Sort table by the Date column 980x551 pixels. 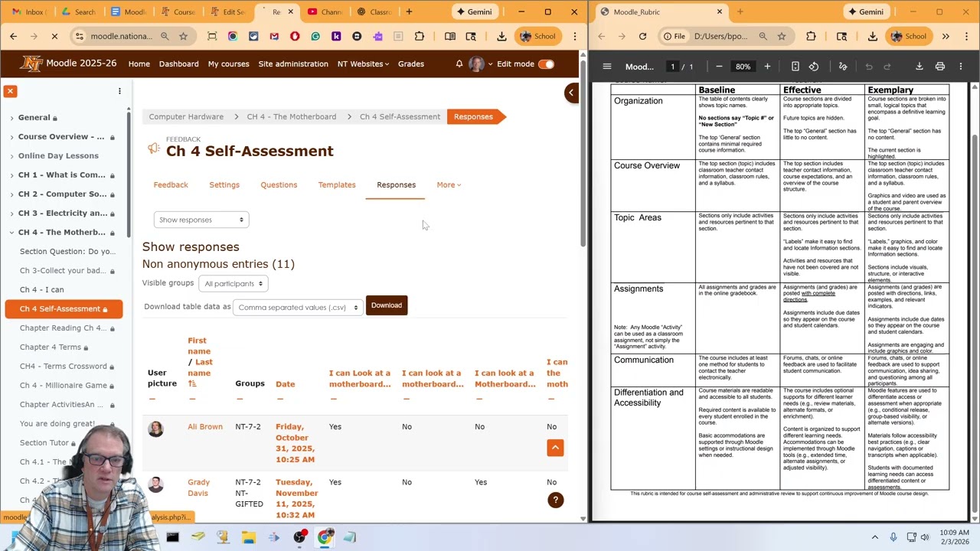(x=285, y=383)
